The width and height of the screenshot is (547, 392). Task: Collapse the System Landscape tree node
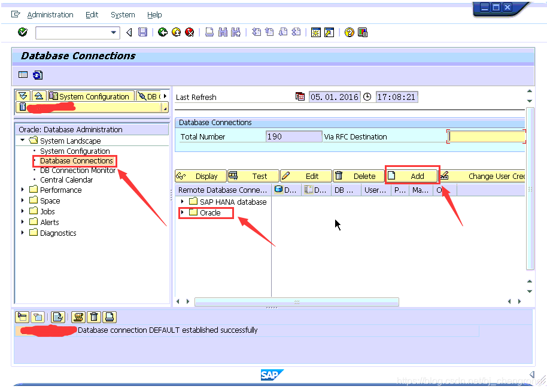click(x=22, y=140)
